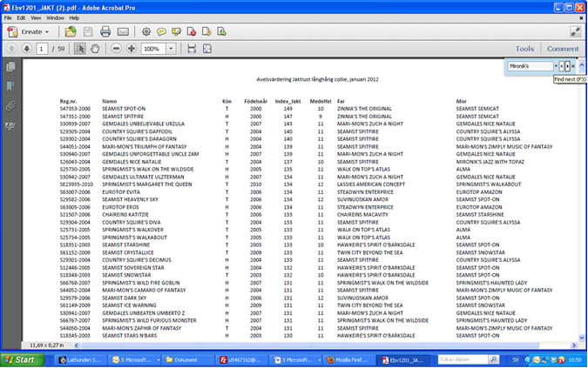Click the Zoom out minus button
Screen dimensions: 588x368
[117, 49]
